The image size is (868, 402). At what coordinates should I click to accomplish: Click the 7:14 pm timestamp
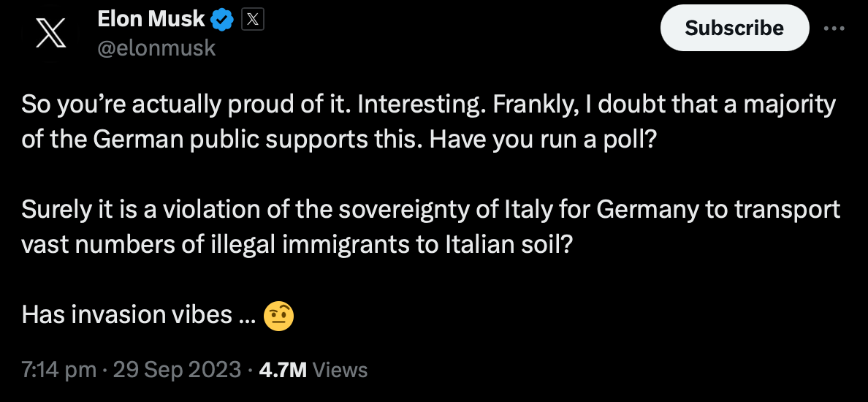pos(58,370)
